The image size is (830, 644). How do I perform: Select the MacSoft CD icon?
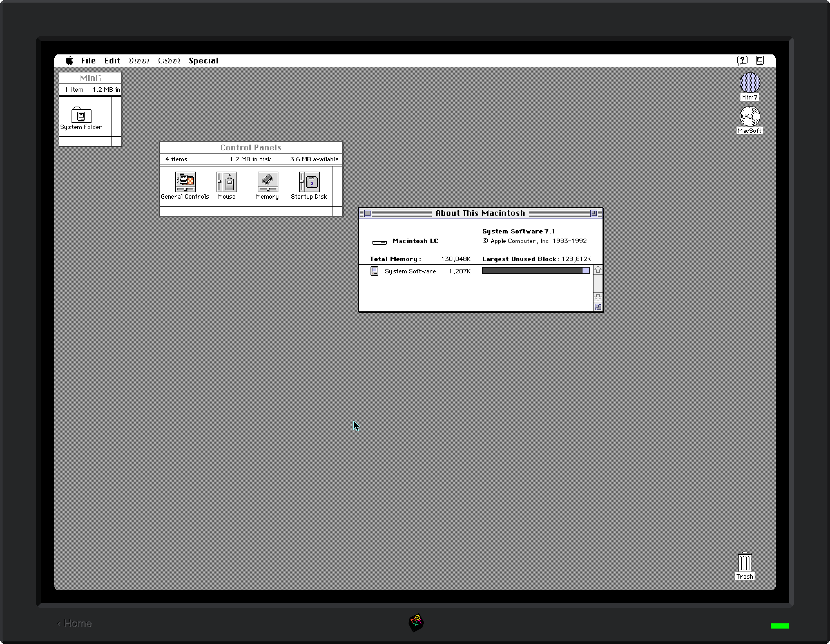pos(749,116)
